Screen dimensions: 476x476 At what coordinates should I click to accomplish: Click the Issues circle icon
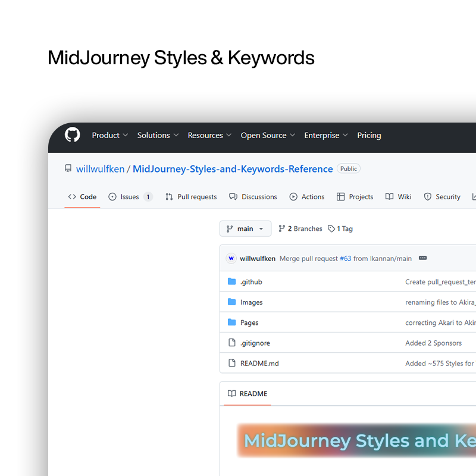tap(112, 197)
